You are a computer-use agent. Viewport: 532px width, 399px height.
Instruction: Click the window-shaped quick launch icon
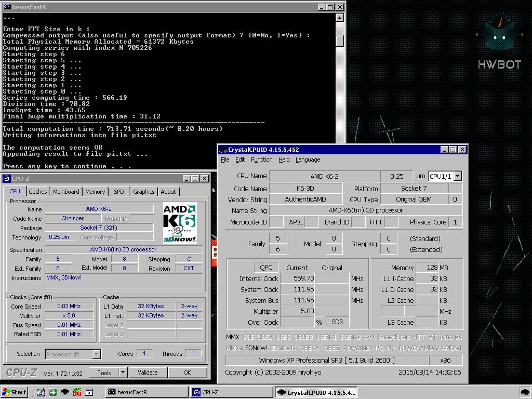tap(89, 392)
